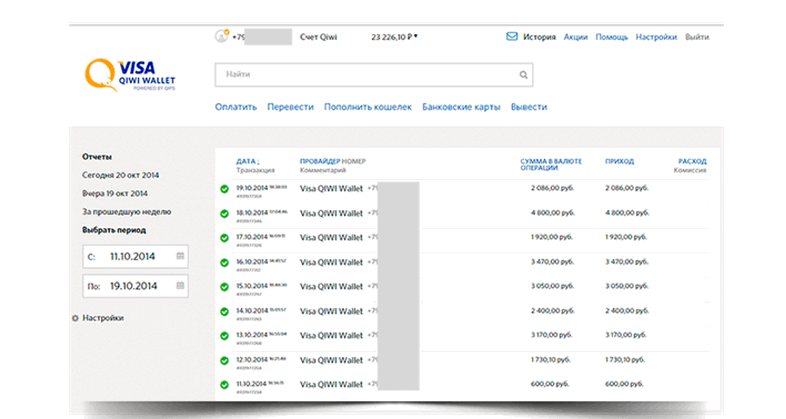Click the Вывести link

click(x=528, y=107)
